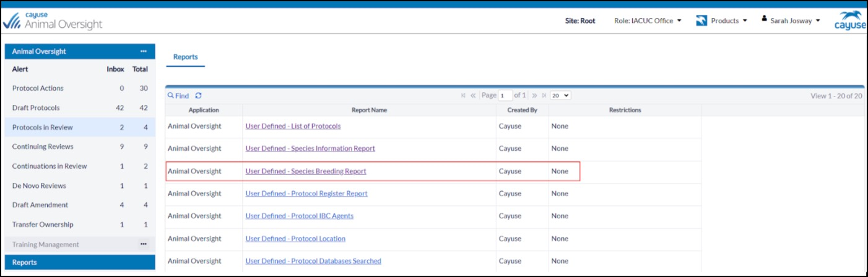
Task: Open the Draft Protocols alert row
Action: (80, 108)
